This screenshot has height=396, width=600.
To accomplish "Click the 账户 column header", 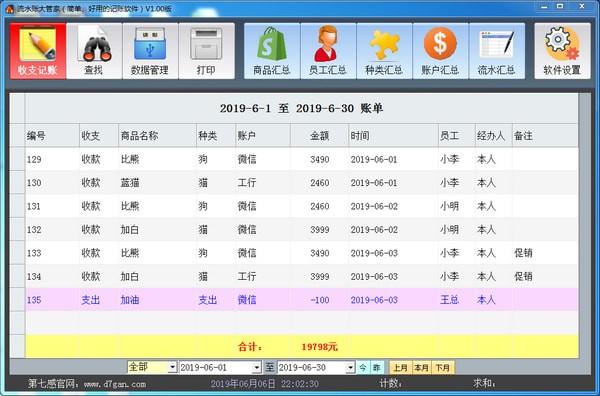I will 263,135.
